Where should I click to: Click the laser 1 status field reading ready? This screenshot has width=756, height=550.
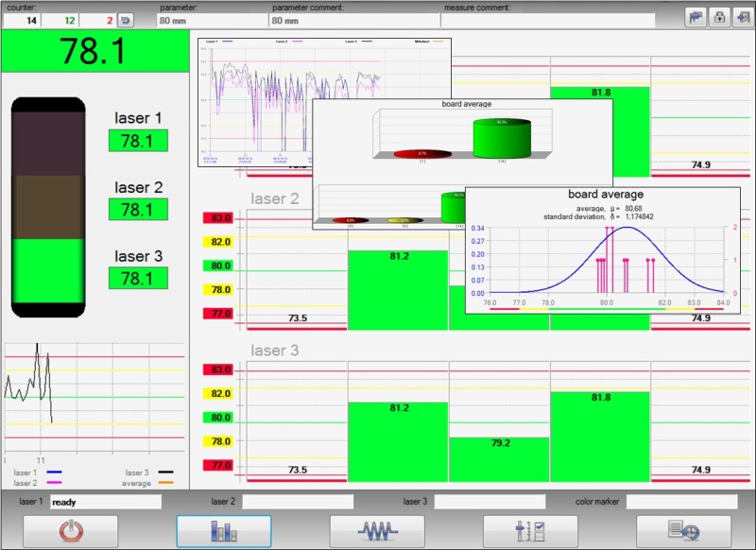click(106, 502)
